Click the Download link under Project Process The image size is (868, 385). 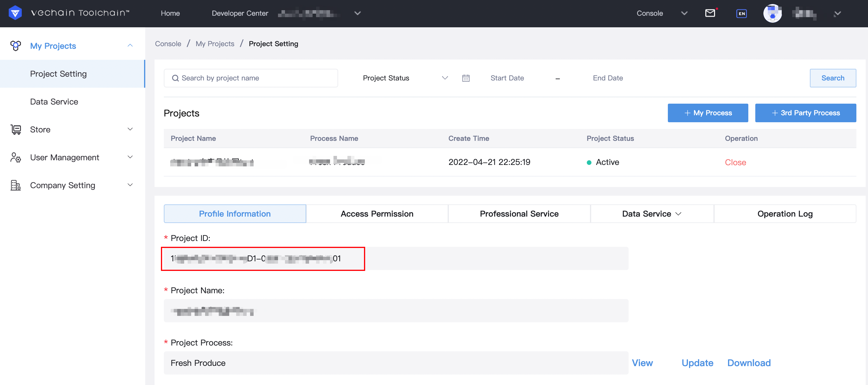pyautogui.click(x=749, y=363)
